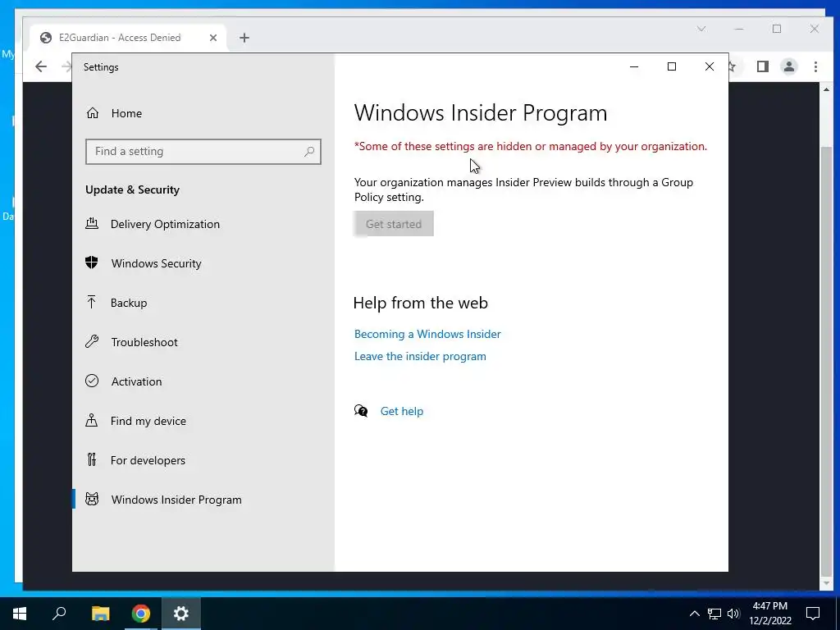Close the Settings window

click(x=710, y=67)
